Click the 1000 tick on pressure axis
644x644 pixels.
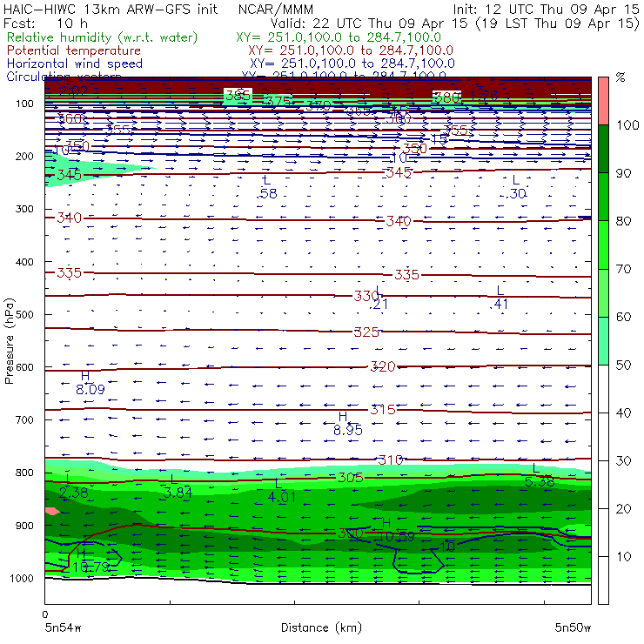tap(22, 578)
